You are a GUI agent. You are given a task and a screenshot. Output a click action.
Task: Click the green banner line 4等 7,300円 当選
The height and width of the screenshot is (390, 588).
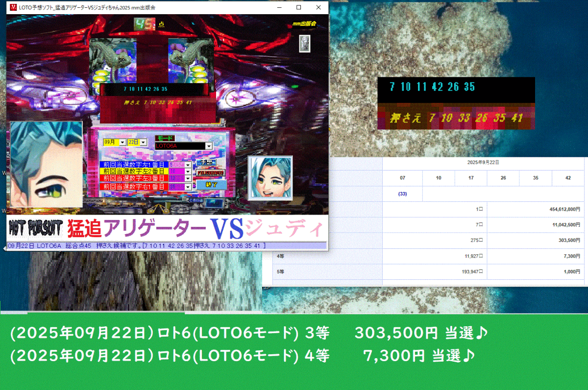point(243,356)
